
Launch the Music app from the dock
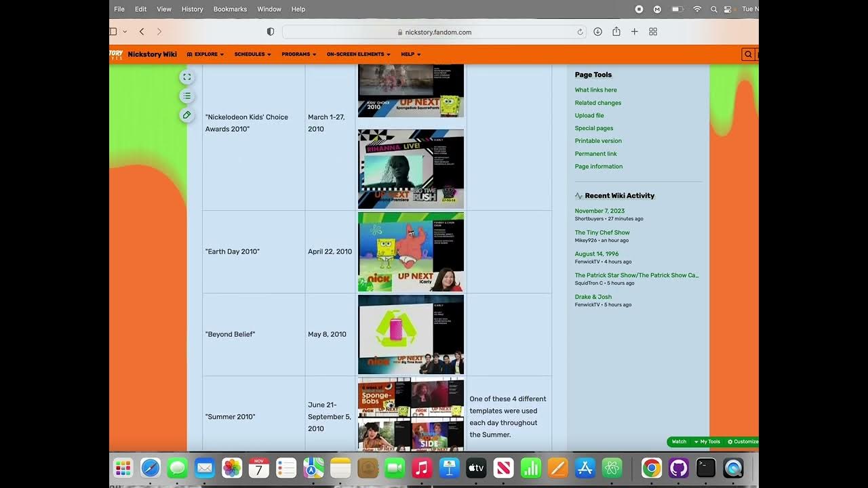[x=422, y=468]
